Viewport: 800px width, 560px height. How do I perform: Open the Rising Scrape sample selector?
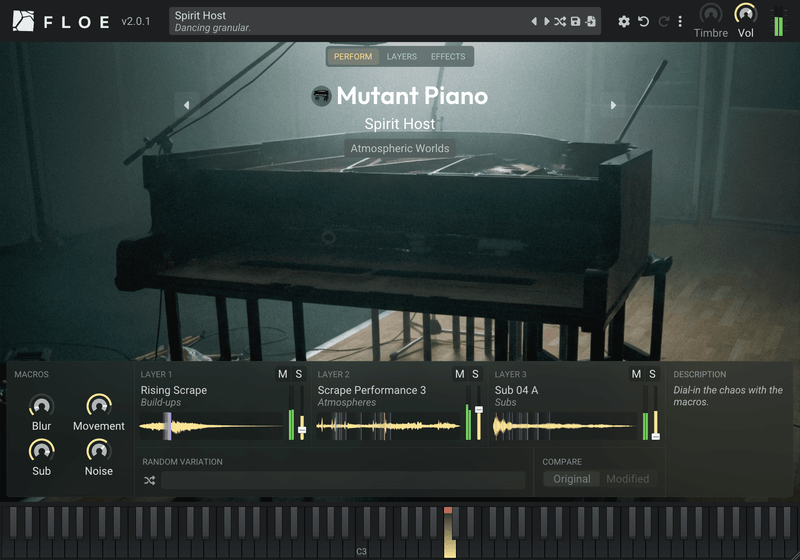[x=174, y=390]
